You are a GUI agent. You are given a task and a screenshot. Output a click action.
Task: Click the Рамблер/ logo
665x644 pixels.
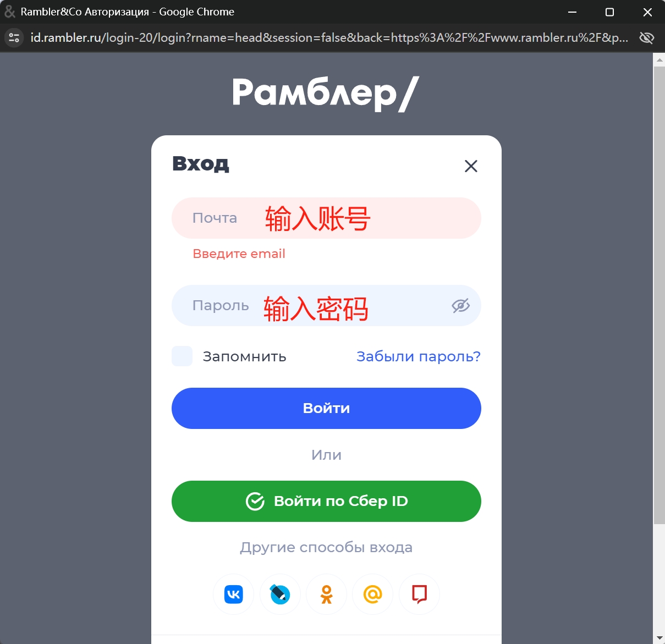click(326, 93)
